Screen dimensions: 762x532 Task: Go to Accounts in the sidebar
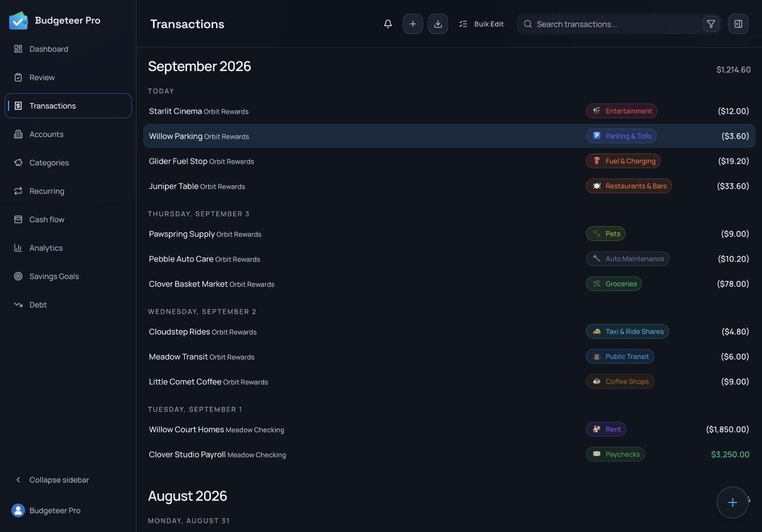tap(68, 134)
